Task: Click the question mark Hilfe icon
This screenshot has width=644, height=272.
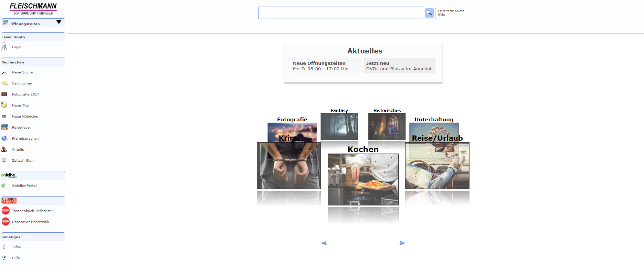Action: (x=4, y=258)
